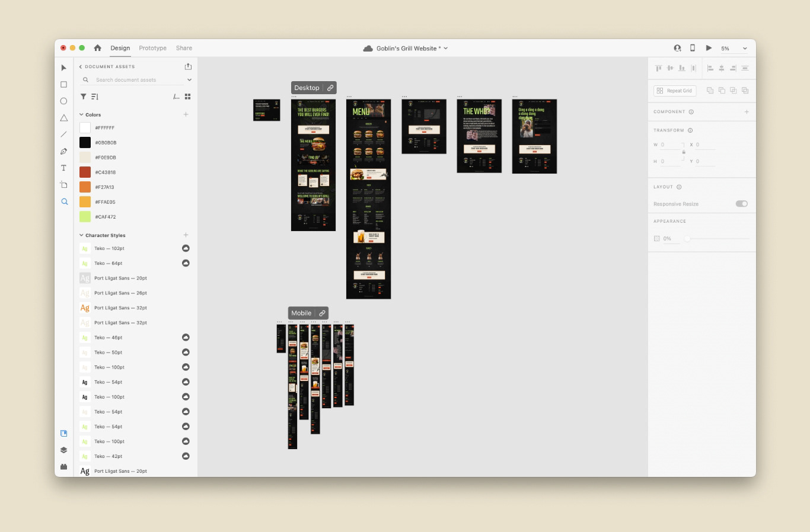Click the Repeat Grid button
Screen dimensions: 810x532
click(x=675, y=91)
